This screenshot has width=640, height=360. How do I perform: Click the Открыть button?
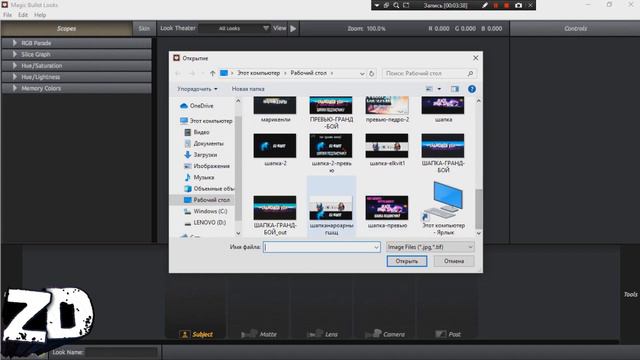point(407,261)
